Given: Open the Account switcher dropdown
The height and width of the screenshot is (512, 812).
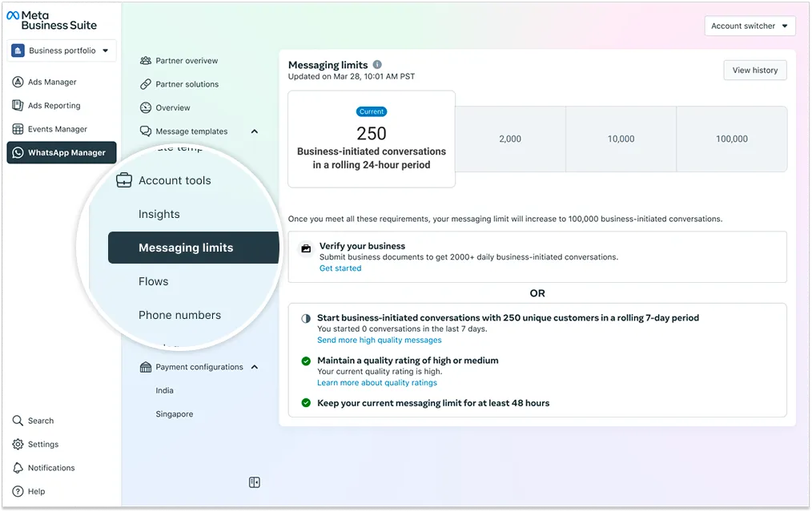Looking at the screenshot, I should tap(750, 26).
